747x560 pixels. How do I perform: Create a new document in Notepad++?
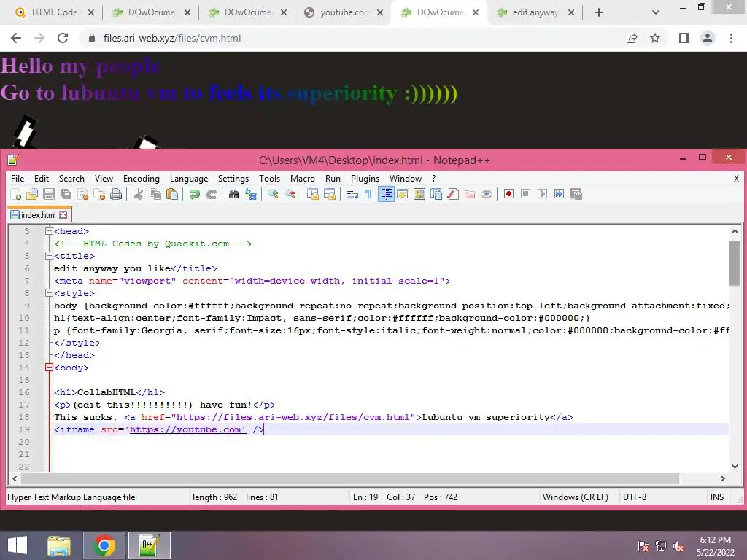(16, 194)
